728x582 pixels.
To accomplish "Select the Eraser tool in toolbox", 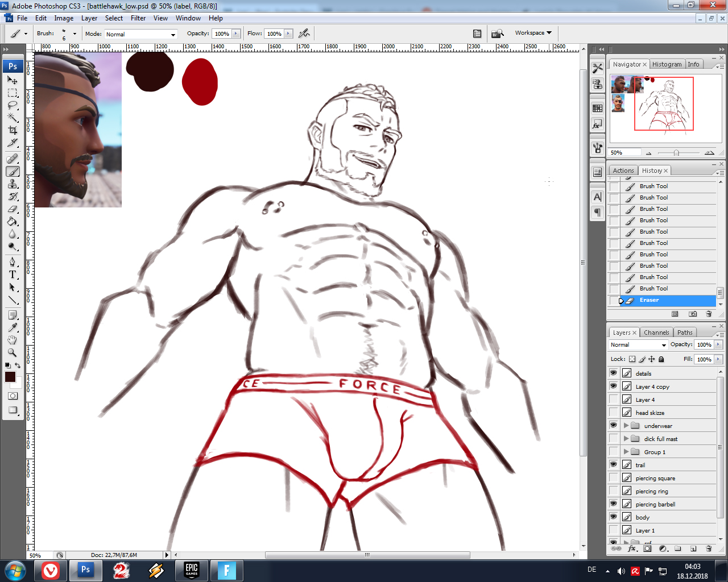I will pyautogui.click(x=13, y=209).
